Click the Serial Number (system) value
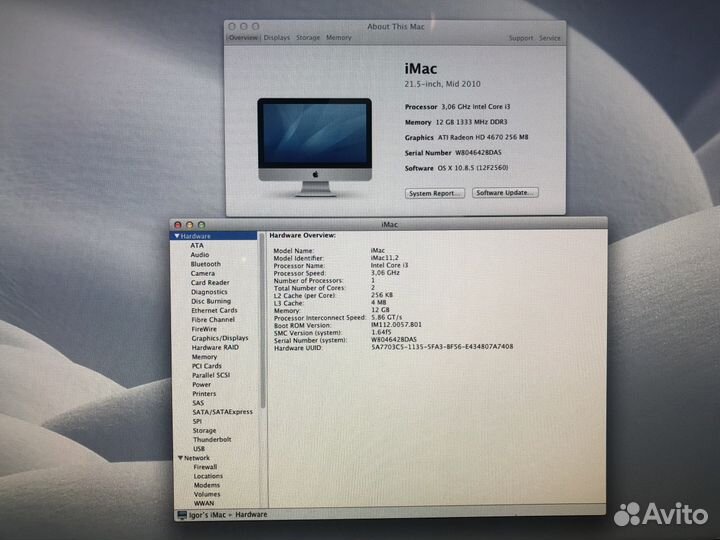Screen dimensions: 720x540 pyautogui.click(x=394, y=340)
